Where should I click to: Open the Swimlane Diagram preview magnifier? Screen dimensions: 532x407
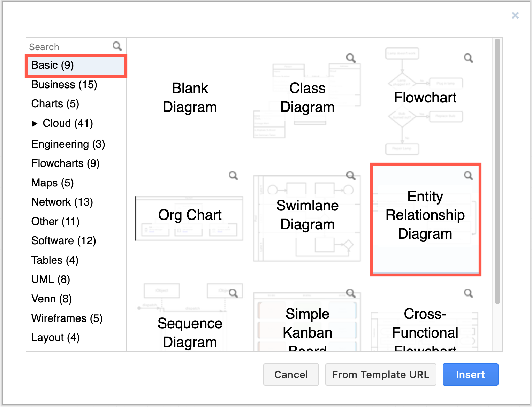point(351,176)
